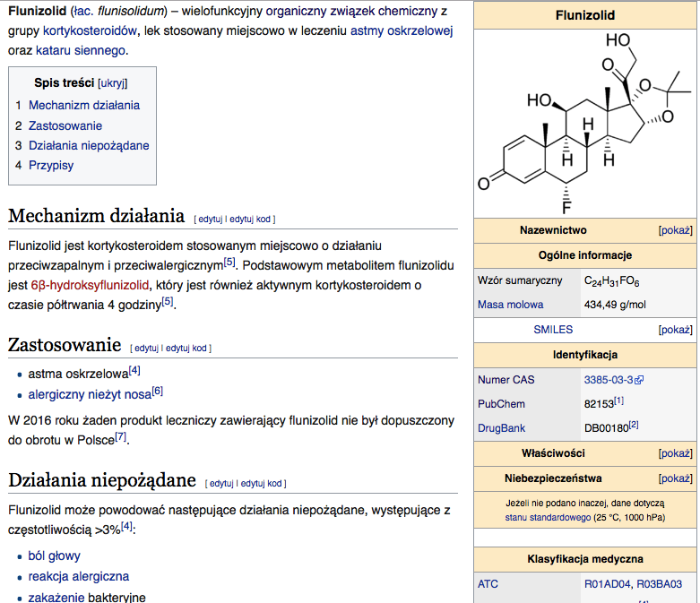Viewport: 700px width, 603px height.
Task: Open the red 6β-hydroksyflunizolid link
Action: [x=90, y=285]
